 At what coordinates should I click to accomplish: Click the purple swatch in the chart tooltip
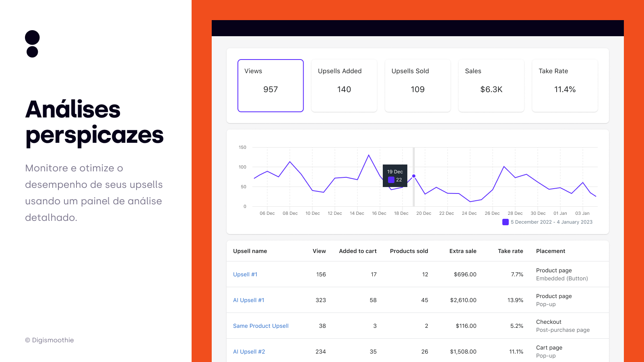tap(391, 180)
